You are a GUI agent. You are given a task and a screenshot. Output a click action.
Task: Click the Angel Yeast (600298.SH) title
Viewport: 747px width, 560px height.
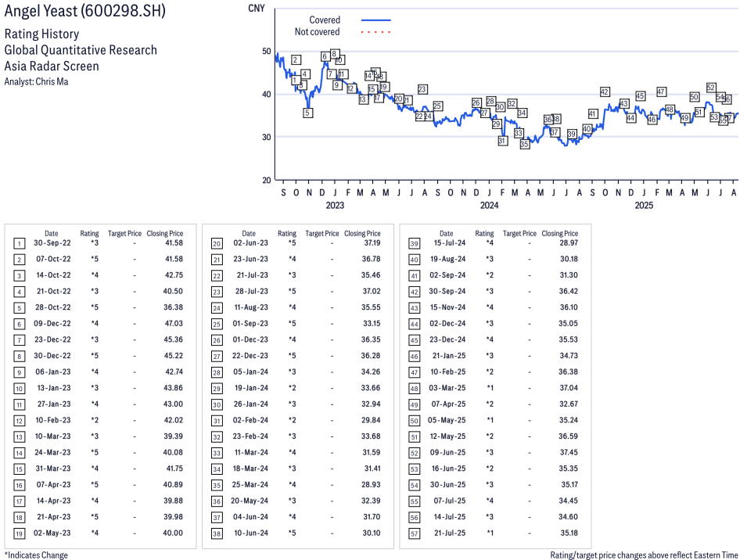[x=84, y=10]
